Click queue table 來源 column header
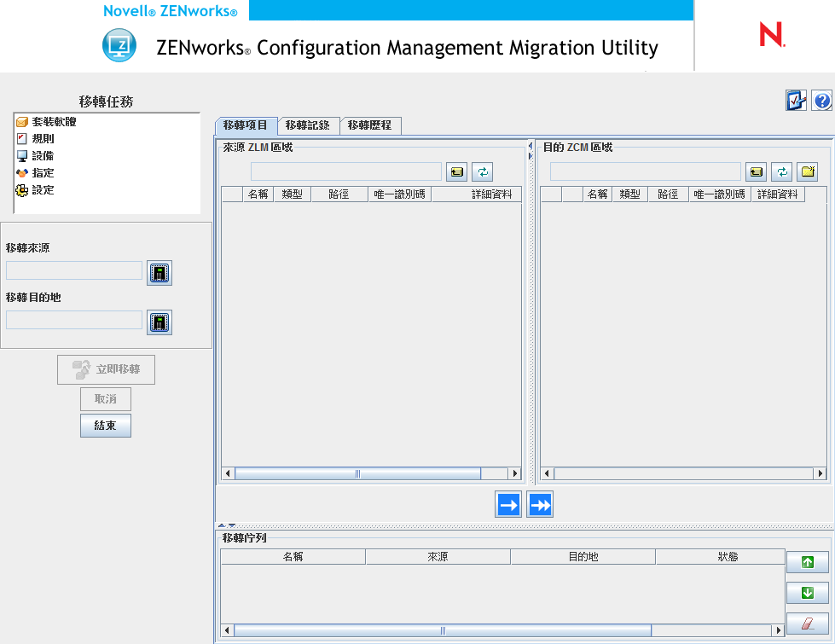 click(438, 557)
